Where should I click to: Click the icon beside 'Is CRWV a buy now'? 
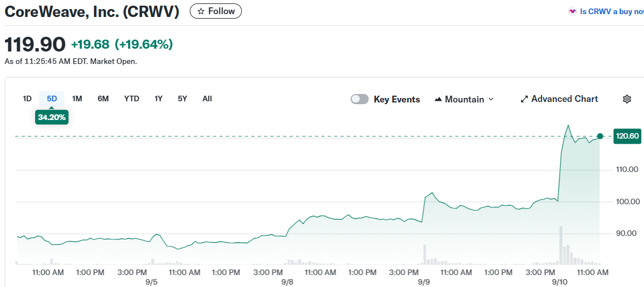tap(573, 11)
